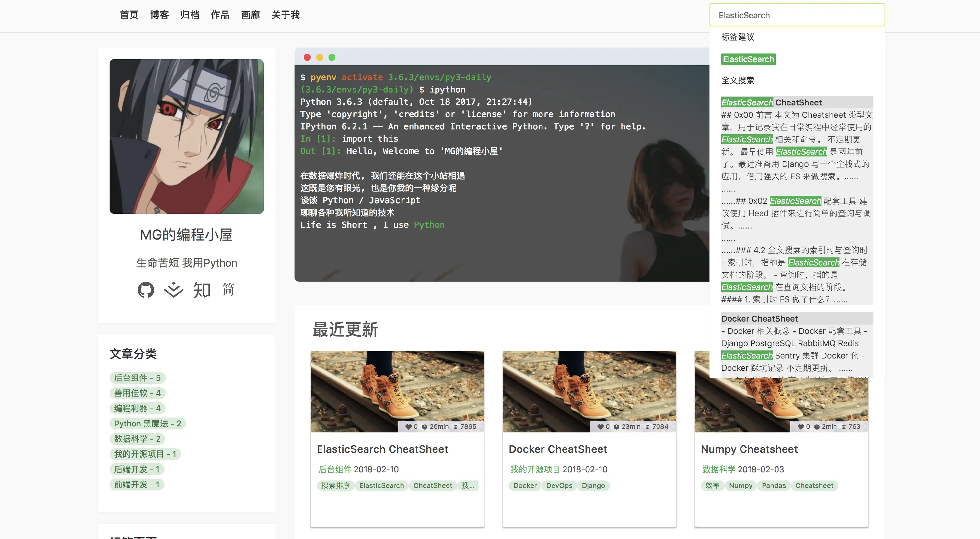The width and height of the screenshot is (980, 539).
Task: Open Docker CheatSheet search result title
Action: pos(759,318)
